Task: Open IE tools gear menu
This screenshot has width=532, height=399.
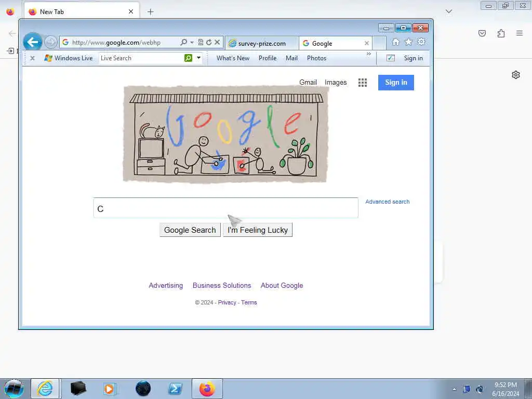Action: click(421, 42)
